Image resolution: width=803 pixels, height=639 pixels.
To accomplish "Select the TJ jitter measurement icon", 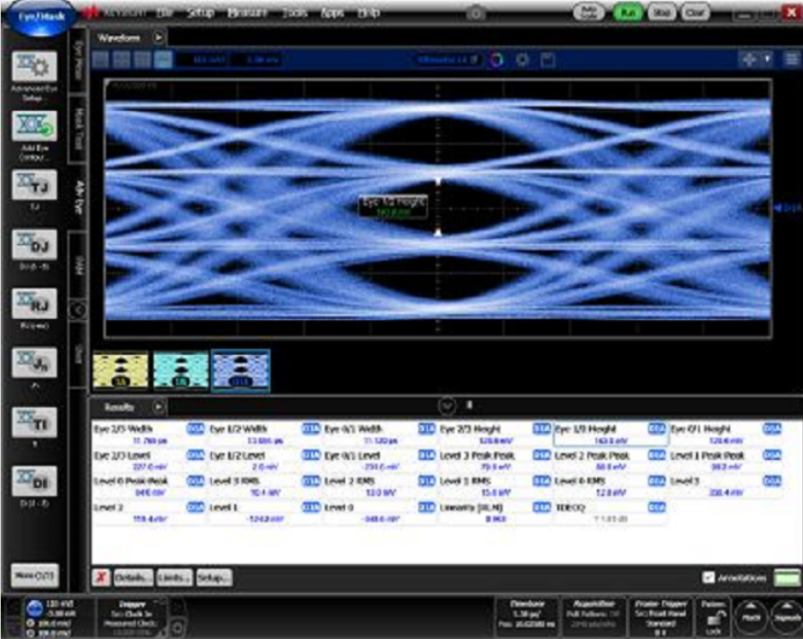I will coord(33,186).
